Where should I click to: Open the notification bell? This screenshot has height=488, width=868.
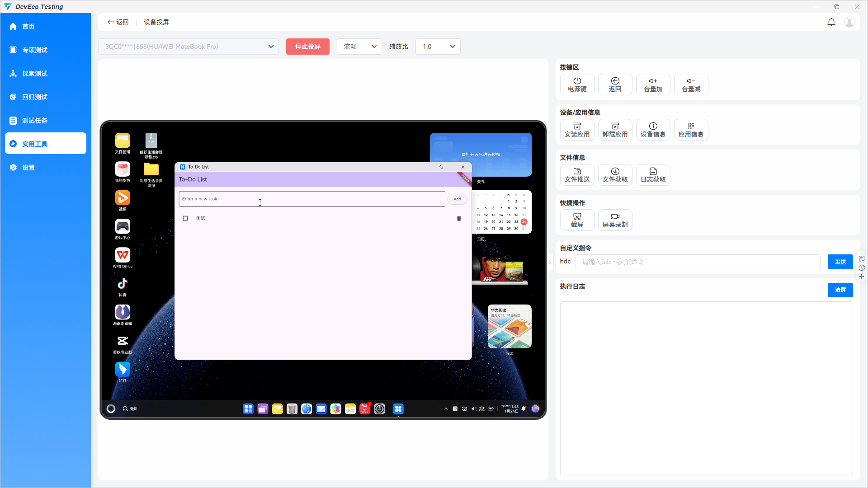pos(831,22)
